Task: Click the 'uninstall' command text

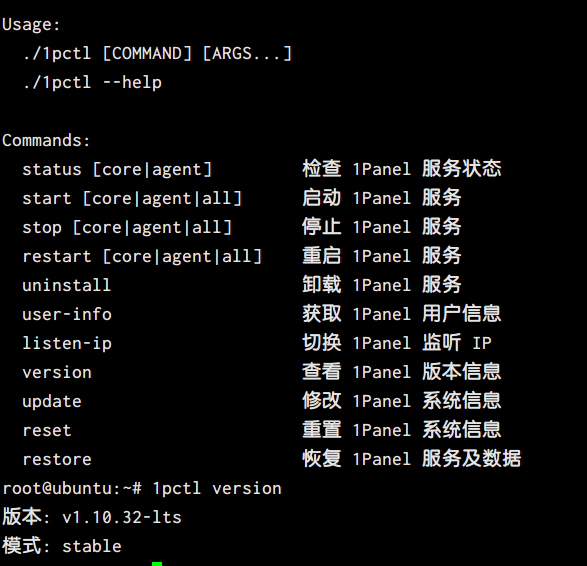Action: [67, 285]
